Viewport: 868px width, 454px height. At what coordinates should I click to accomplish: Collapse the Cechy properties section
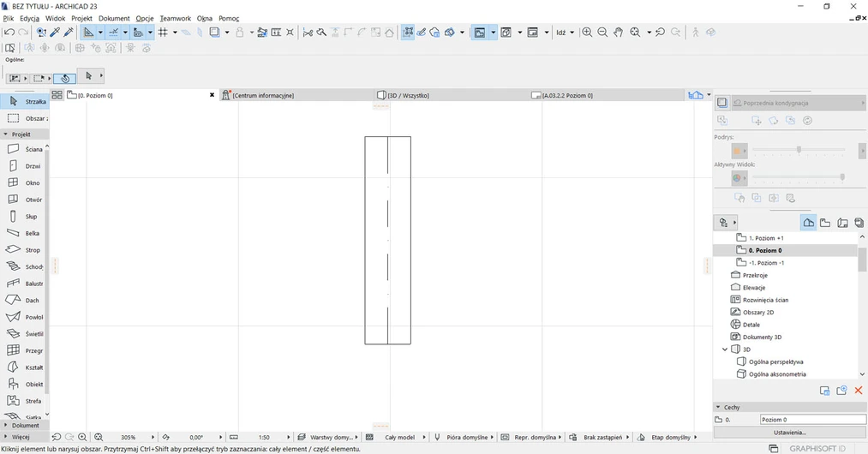point(718,407)
